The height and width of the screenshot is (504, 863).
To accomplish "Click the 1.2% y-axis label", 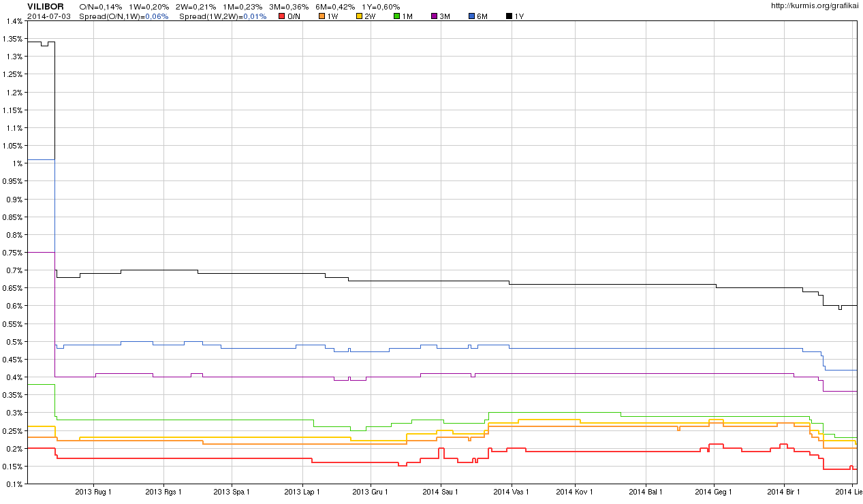I will pyautogui.click(x=14, y=92).
